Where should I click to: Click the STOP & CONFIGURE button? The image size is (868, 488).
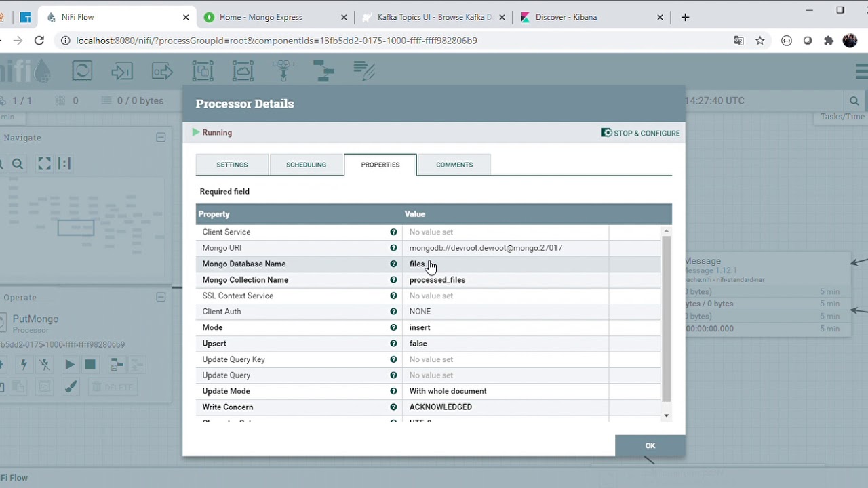(640, 133)
